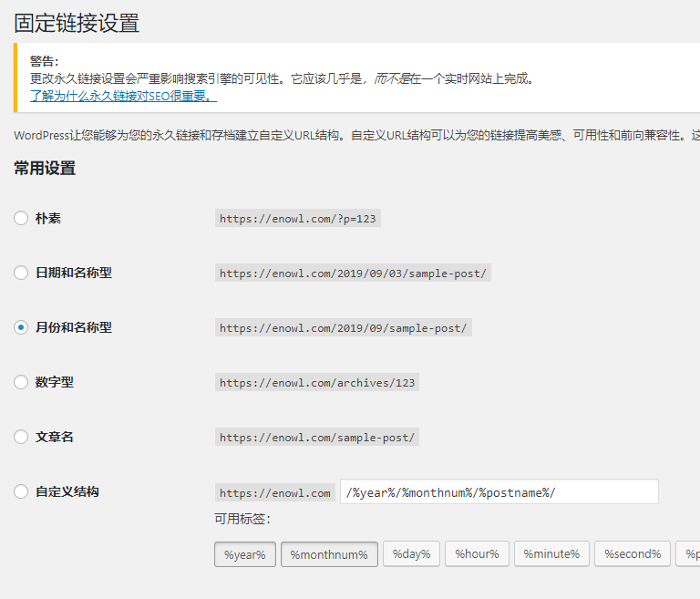Select the 自定义结构 radio button
700x599 pixels.
click(21, 491)
